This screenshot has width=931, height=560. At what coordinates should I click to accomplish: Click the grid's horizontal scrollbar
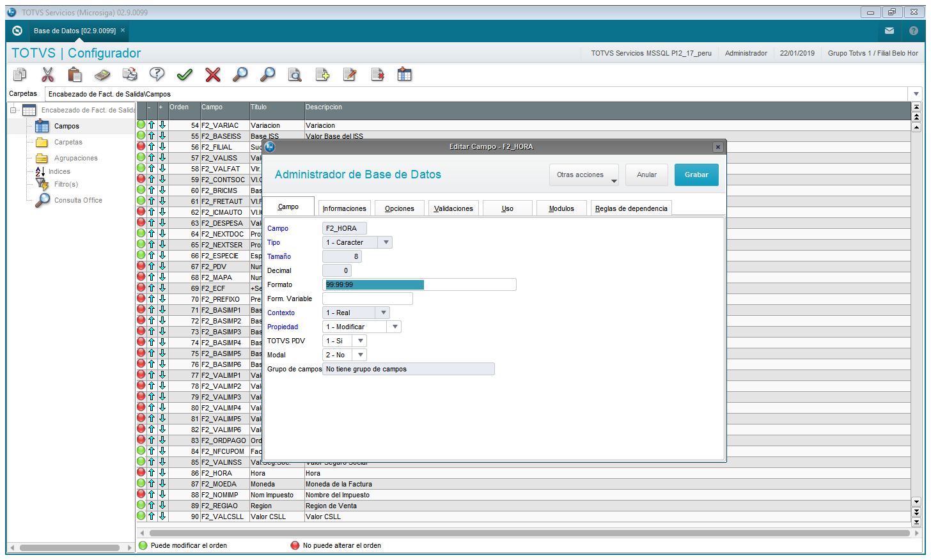(529, 533)
